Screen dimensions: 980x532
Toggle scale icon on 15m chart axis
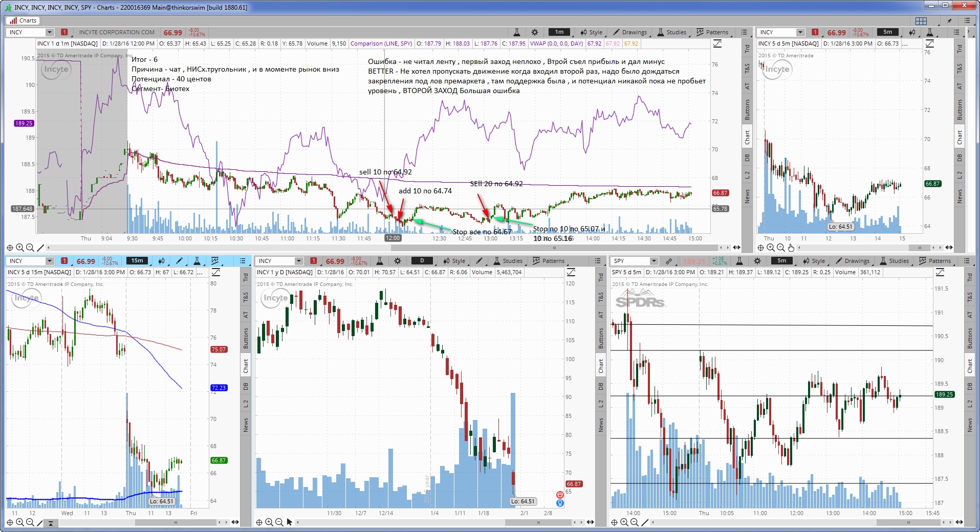point(216,272)
